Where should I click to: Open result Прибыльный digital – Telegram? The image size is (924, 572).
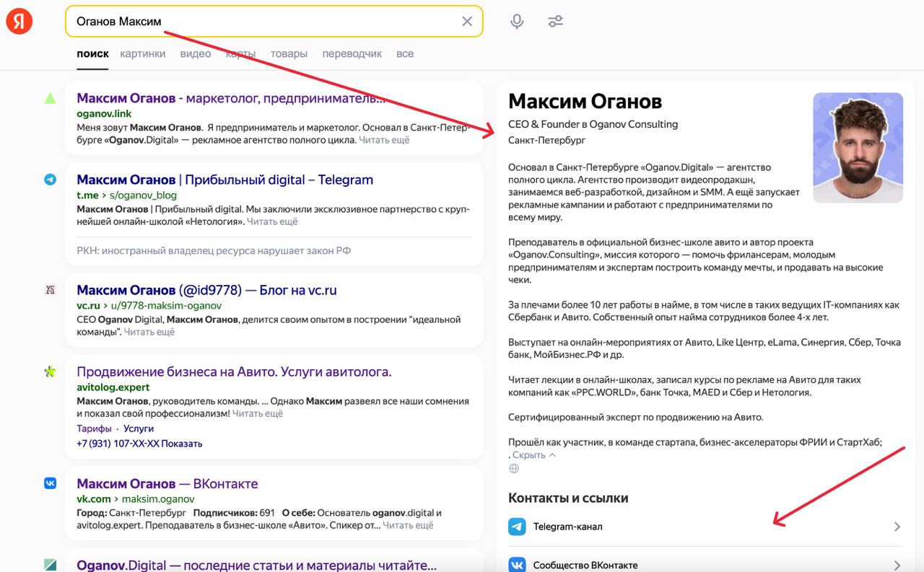click(x=225, y=180)
